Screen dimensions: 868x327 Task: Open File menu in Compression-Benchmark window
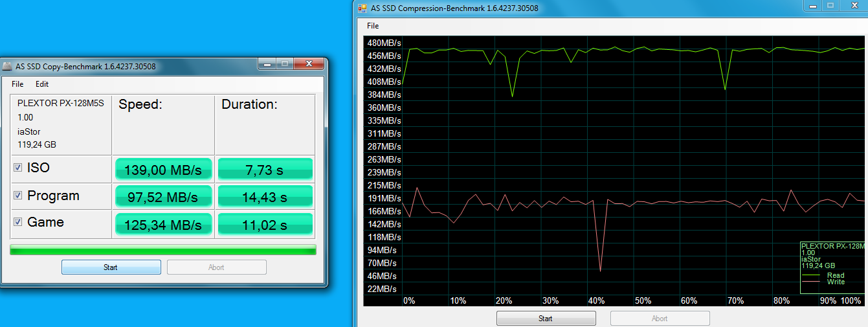point(373,26)
